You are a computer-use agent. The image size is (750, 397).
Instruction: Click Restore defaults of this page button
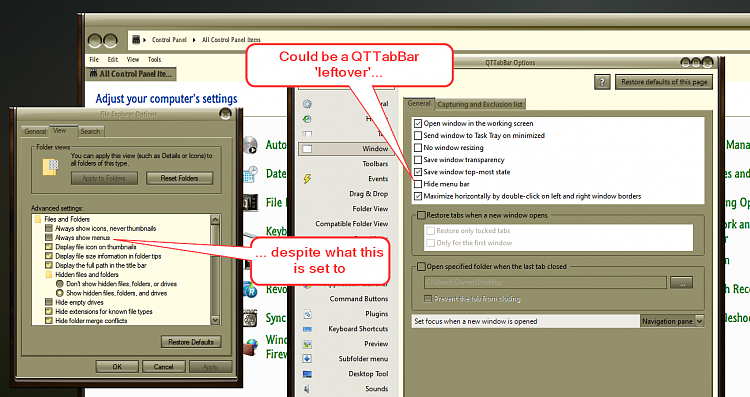[x=664, y=82]
